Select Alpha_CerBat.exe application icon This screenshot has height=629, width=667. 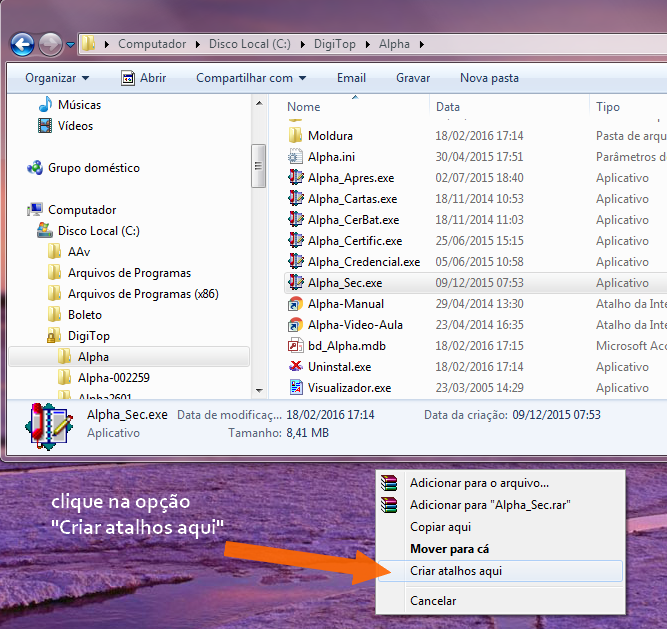[295, 219]
